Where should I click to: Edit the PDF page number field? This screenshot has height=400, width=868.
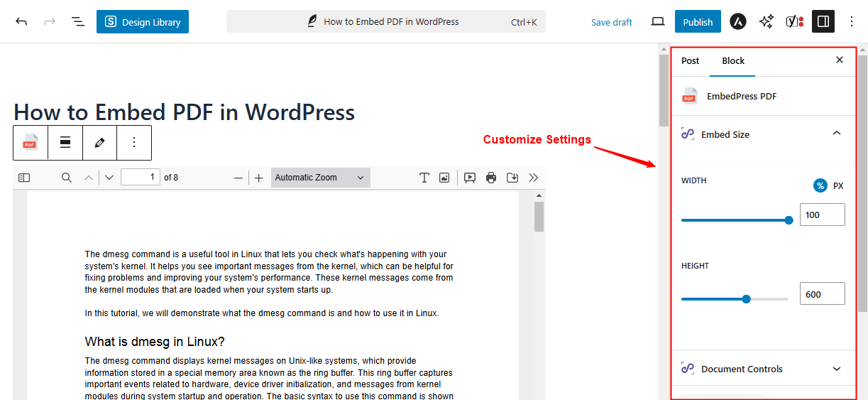coord(141,177)
